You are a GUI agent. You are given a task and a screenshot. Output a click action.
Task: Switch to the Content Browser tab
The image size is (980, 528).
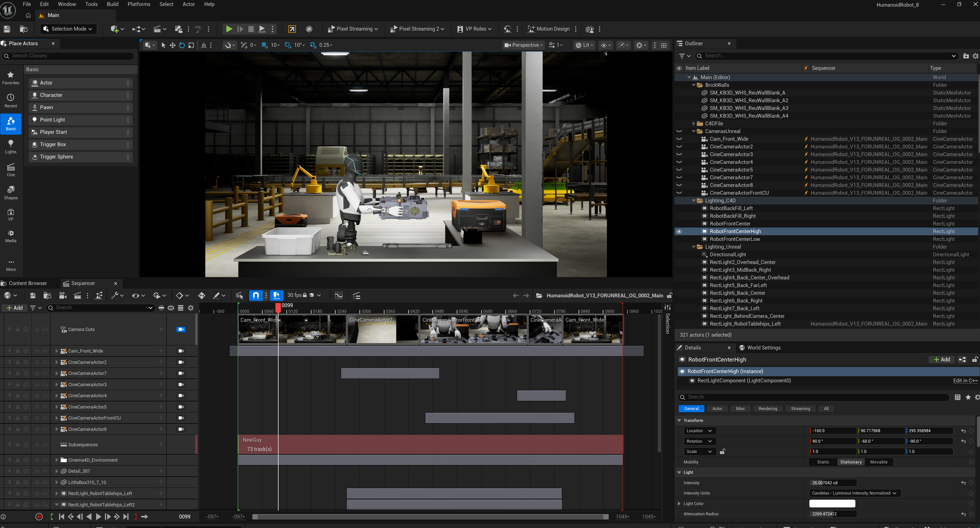pos(27,283)
